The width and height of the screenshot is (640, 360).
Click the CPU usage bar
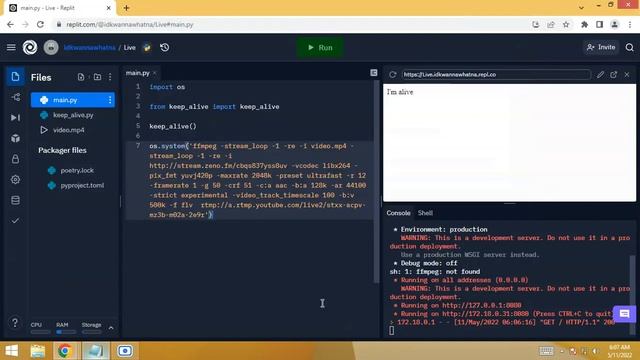point(40,332)
